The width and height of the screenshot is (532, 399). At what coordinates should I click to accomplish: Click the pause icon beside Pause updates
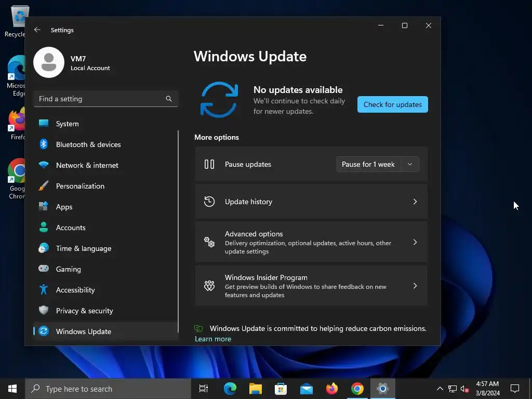[209, 164]
